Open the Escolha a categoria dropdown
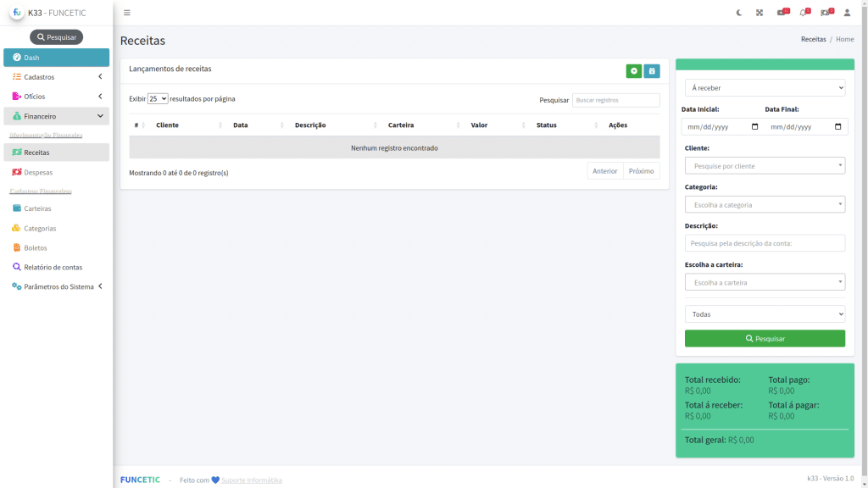Viewport: 868px width, 488px height. [765, 205]
